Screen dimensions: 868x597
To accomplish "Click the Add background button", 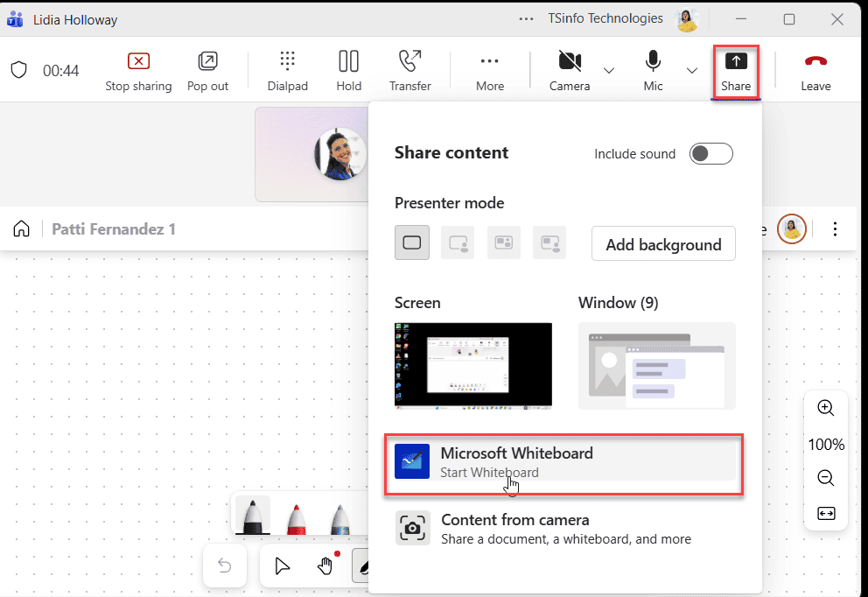I will tap(662, 243).
